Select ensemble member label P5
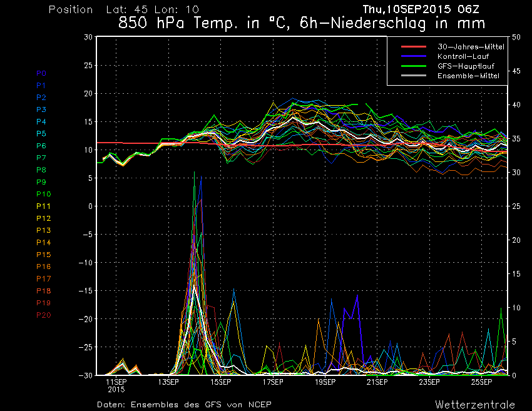This screenshot has height=411, width=532. (41, 134)
